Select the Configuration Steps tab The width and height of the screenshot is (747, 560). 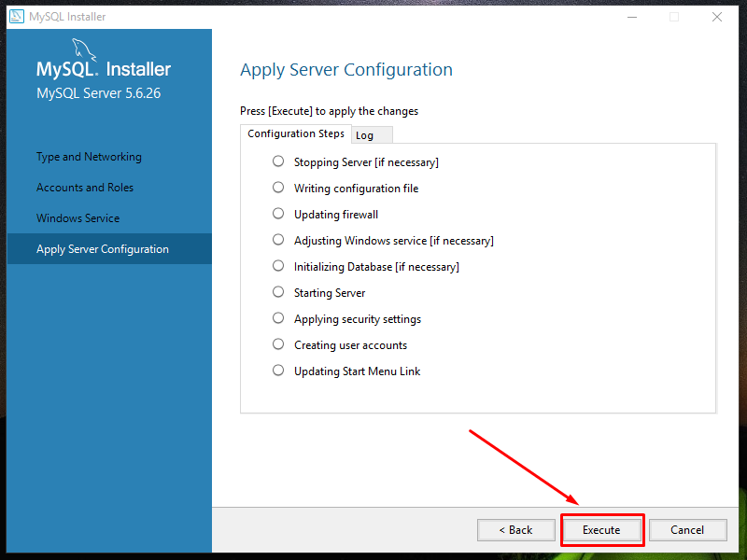point(296,133)
